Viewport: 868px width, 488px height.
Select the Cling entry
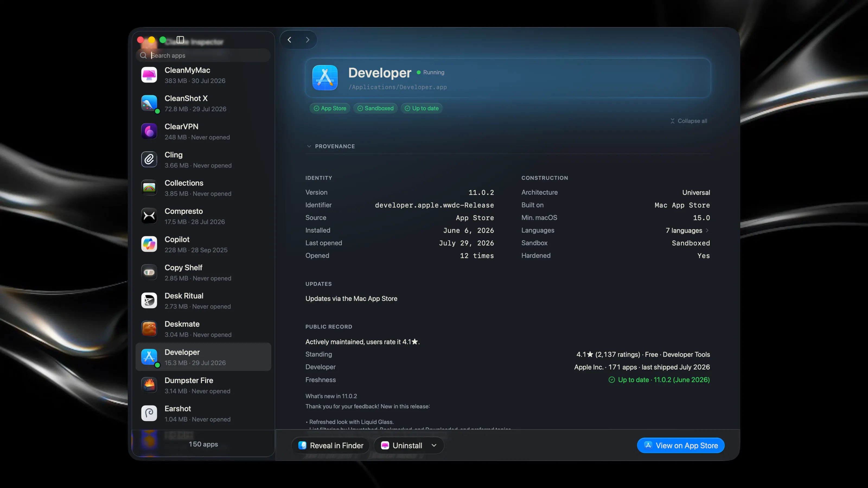pos(203,160)
